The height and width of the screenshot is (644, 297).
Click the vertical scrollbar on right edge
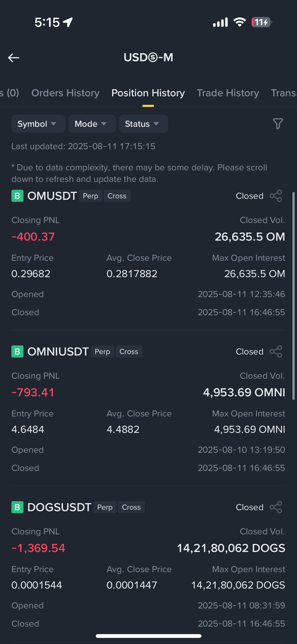click(293, 296)
